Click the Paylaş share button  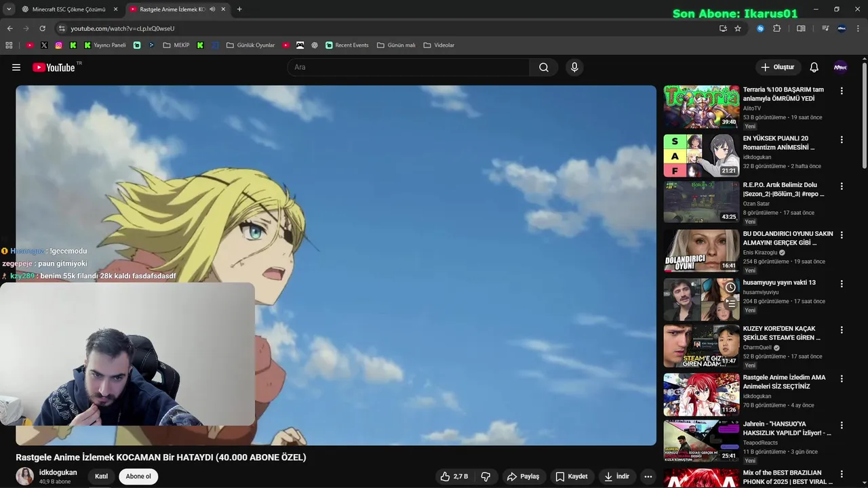click(523, 476)
